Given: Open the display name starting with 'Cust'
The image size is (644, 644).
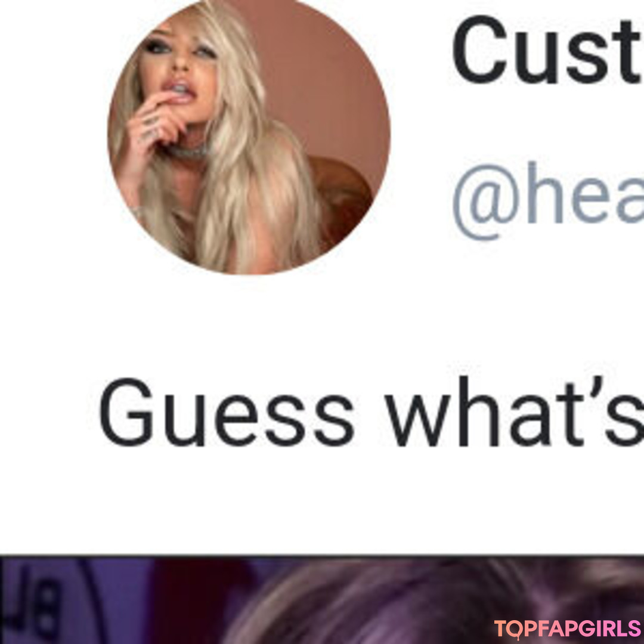Looking at the screenshot, I should pos(547,49).
